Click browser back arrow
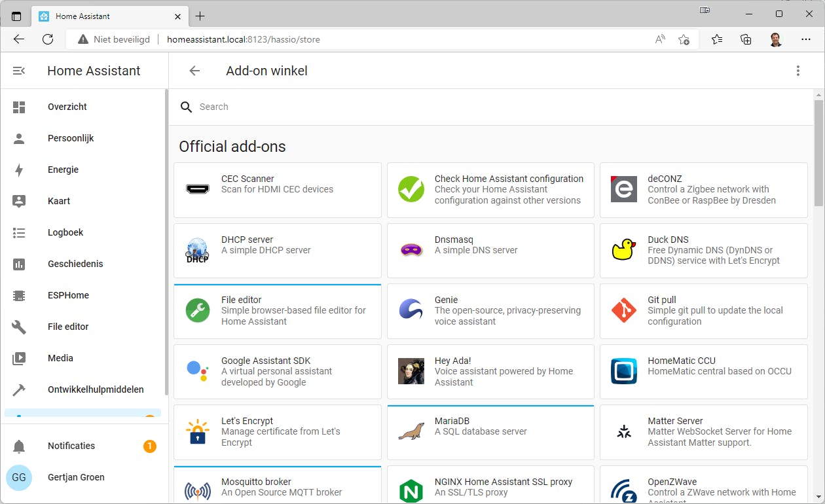Screen dimensions: 825x504 (19, 39)
